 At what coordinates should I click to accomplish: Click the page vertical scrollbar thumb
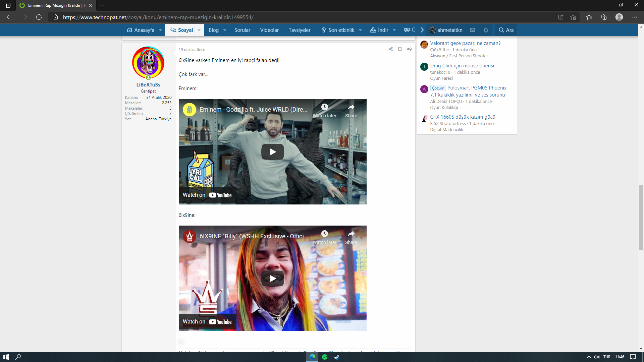point(641,218)
